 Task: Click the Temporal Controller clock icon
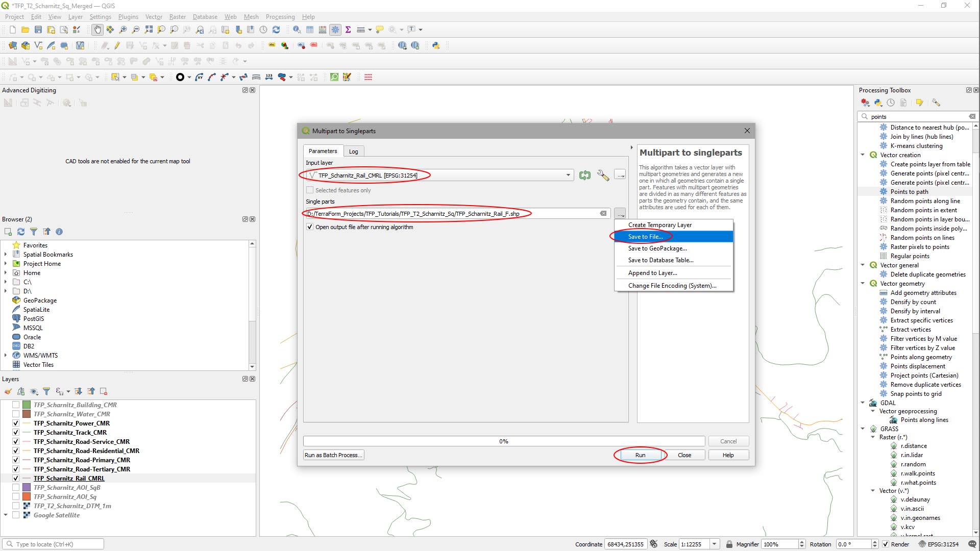263,30
